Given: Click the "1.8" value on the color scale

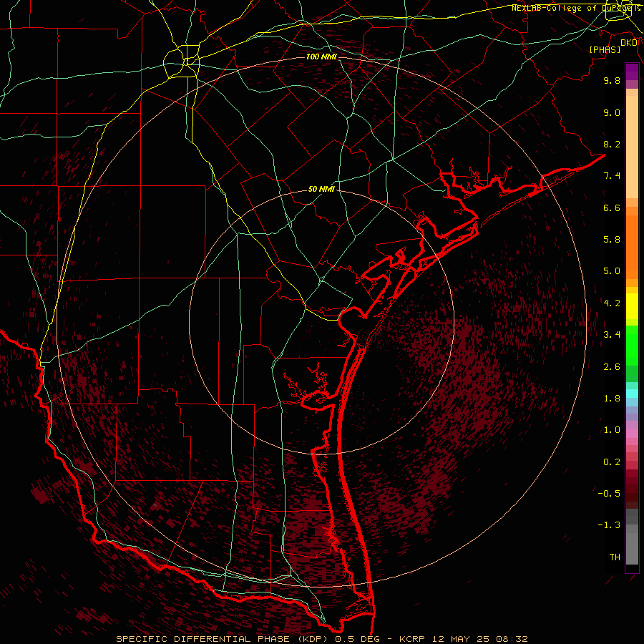Looking at the screenshot, I should pyautogui.click(x=612, y=399).
